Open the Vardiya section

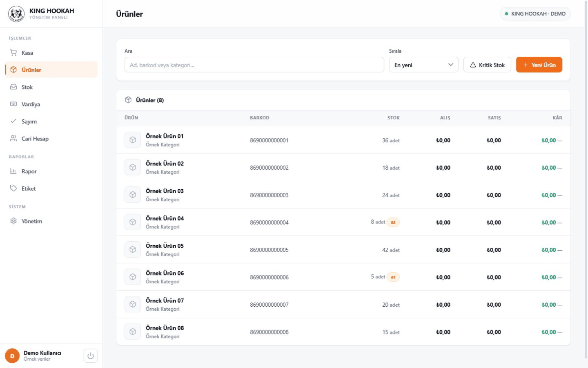pyautogui.click(x=51, y=104)
